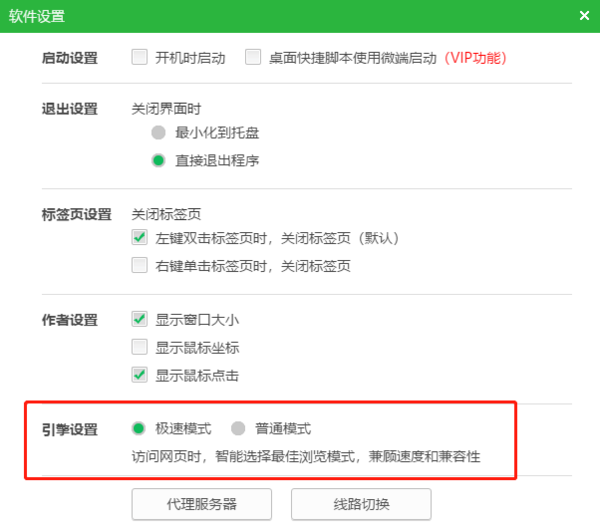Image resolution: width=600 pixels, height=531 pixels.
Task: Click the 启动设置 section label
Action: pos(70,58)
